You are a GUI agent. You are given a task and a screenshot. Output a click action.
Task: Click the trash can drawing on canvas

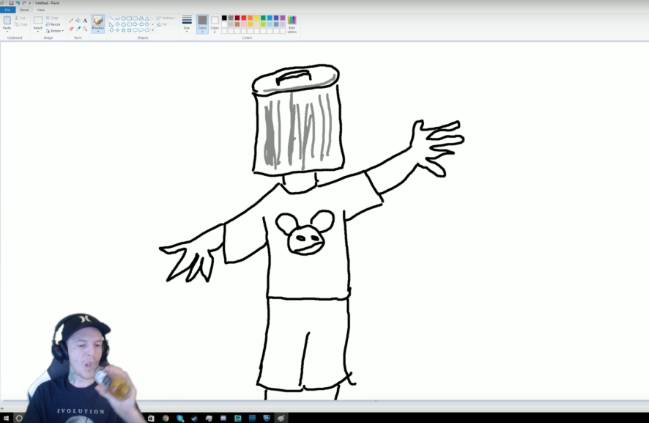[298, 120]
